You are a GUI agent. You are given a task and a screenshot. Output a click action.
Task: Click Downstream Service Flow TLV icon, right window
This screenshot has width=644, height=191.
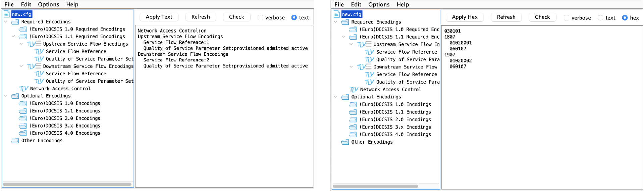(364, 67)
